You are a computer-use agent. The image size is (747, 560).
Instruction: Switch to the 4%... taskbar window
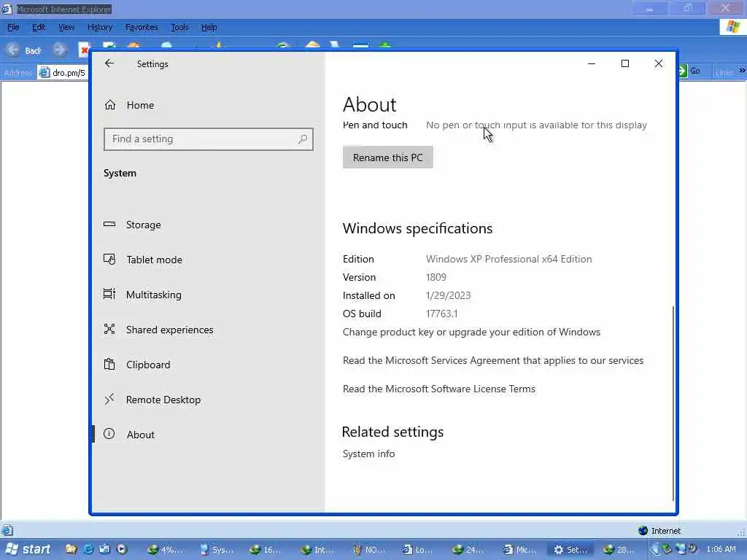coord(166,550)
